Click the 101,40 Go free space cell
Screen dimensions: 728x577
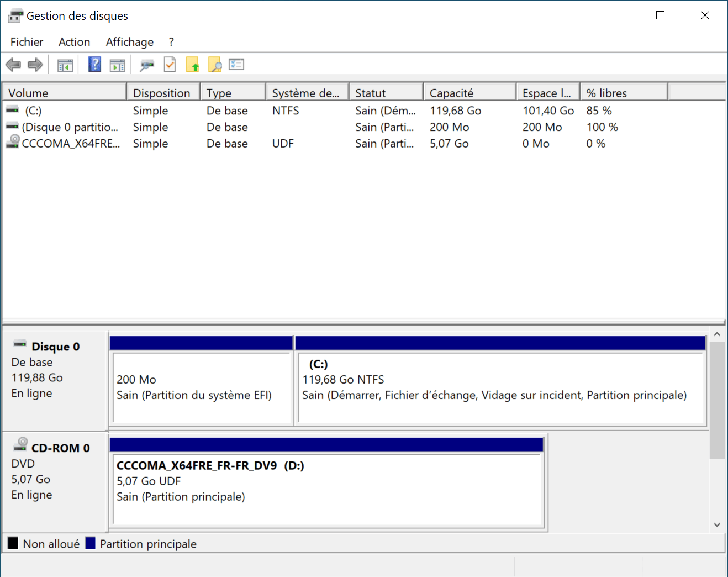point(548,111)
